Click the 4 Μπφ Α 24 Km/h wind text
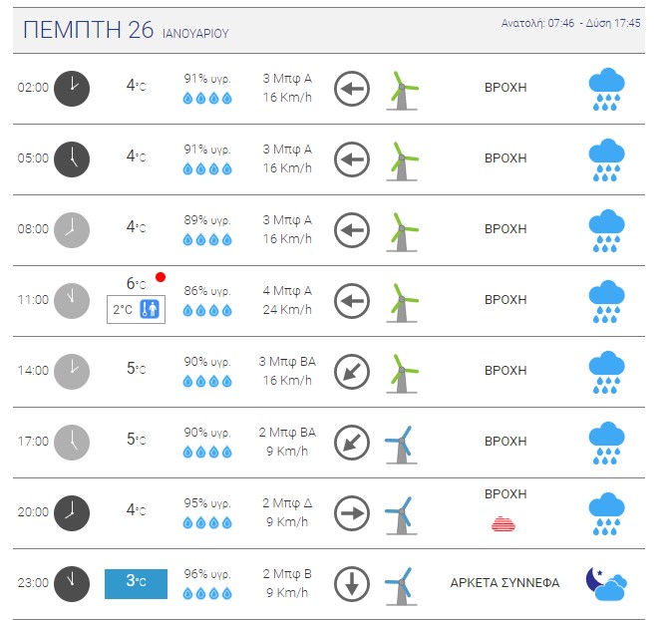Viewport: 672px width, 620px height. [287, 300]
